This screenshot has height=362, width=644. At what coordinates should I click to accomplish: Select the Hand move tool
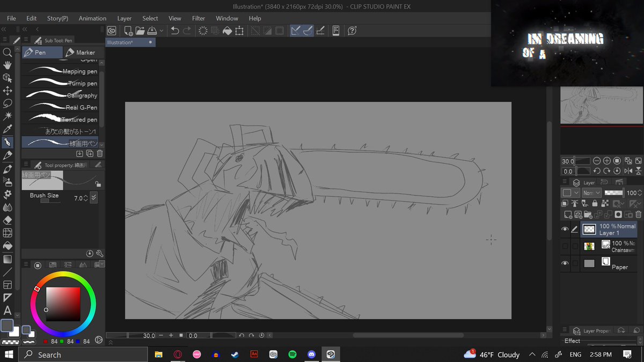coord(8,65)
